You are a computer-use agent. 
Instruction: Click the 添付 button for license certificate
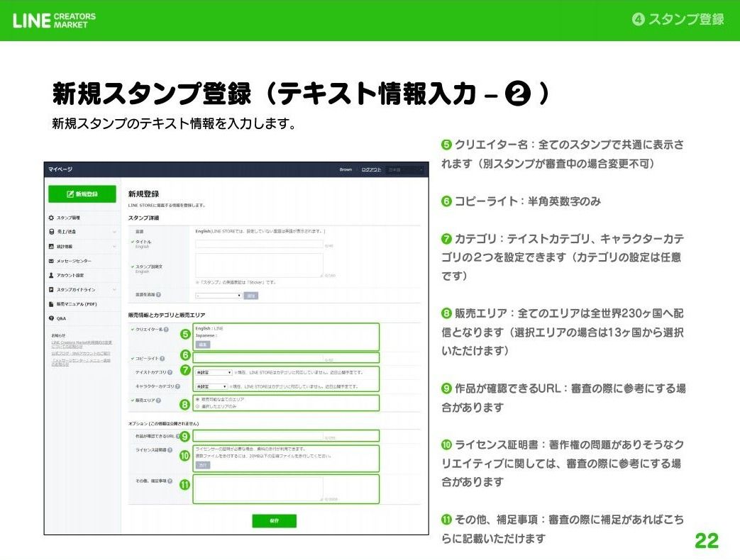tap(203, 465)
